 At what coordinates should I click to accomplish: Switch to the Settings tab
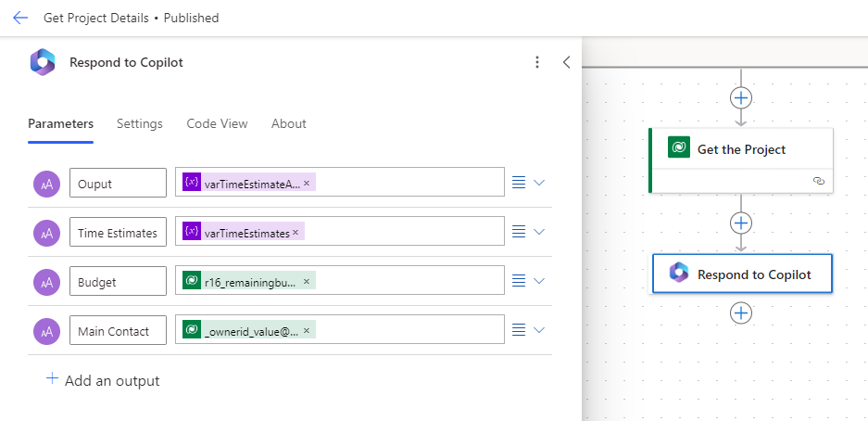pyautogui.click(x=139, y=123)
